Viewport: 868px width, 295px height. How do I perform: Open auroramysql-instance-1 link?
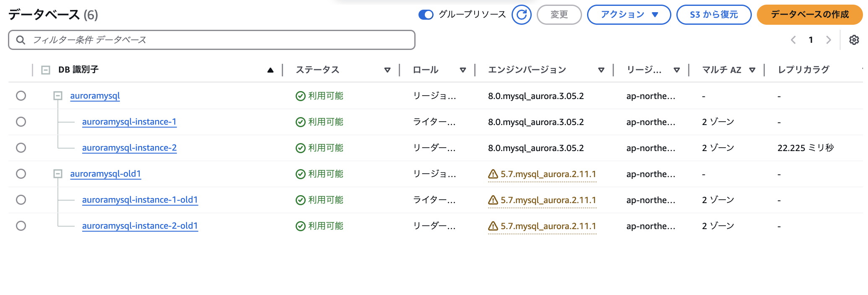click(129, 122)
